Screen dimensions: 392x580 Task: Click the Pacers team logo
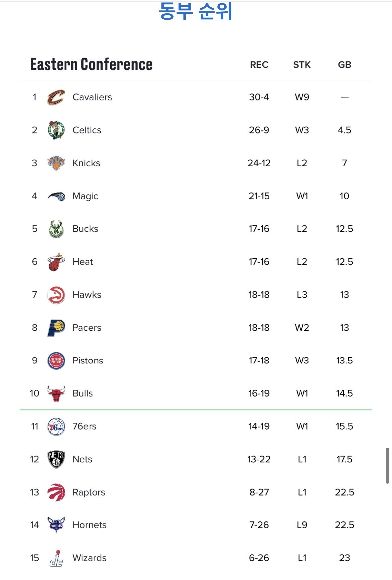pyautogui.click(x=56, y=328)
